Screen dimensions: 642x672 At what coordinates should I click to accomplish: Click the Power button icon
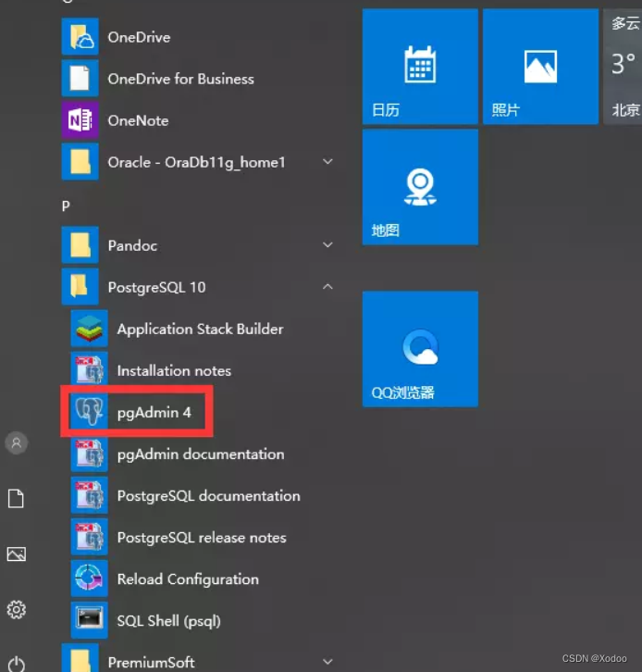click(x=17, y=664)
